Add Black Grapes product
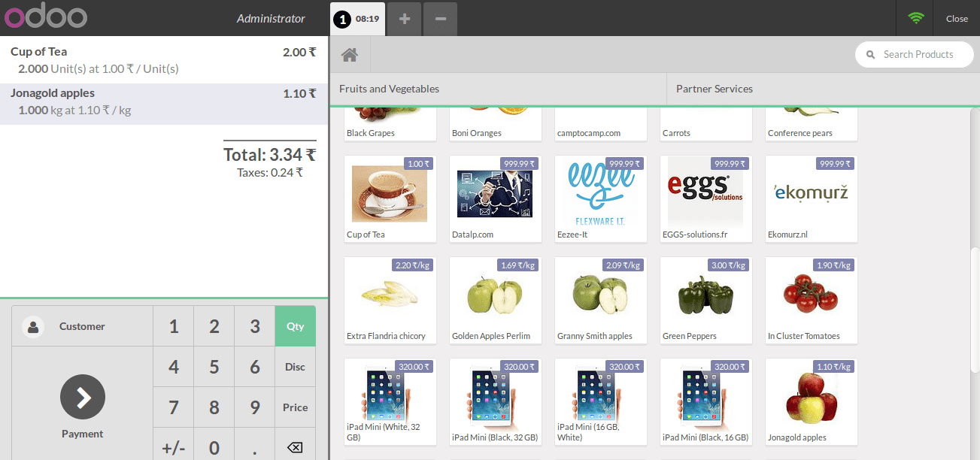Screen dimensions: 980x460 coord(390,124)
